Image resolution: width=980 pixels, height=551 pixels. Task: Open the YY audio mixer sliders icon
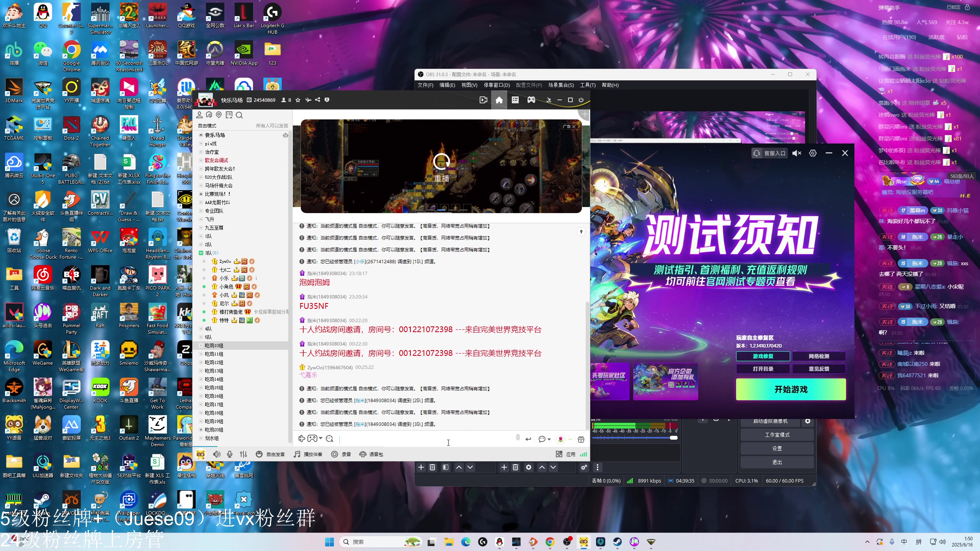coord(243,454)
